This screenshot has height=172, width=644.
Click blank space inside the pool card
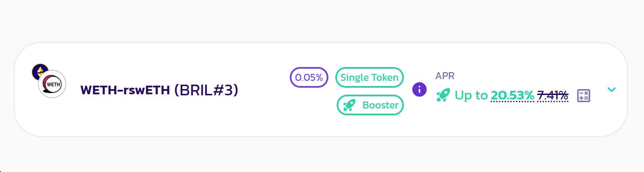(x=262, y=117)
